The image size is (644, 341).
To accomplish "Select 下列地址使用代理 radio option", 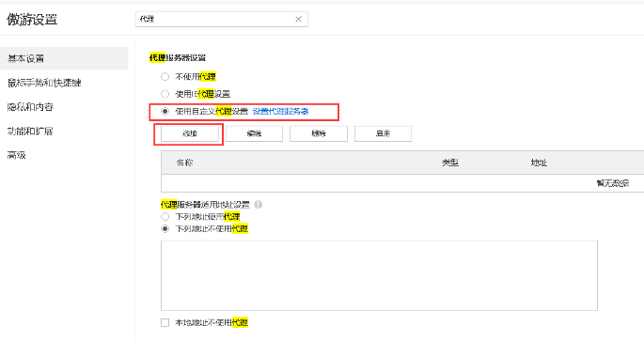I will click(x=165, y=217).
